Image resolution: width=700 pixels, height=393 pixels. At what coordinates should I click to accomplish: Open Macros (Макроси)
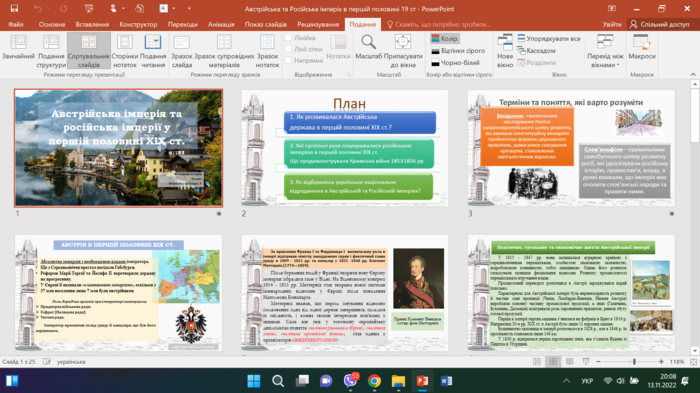coord(642,47)
